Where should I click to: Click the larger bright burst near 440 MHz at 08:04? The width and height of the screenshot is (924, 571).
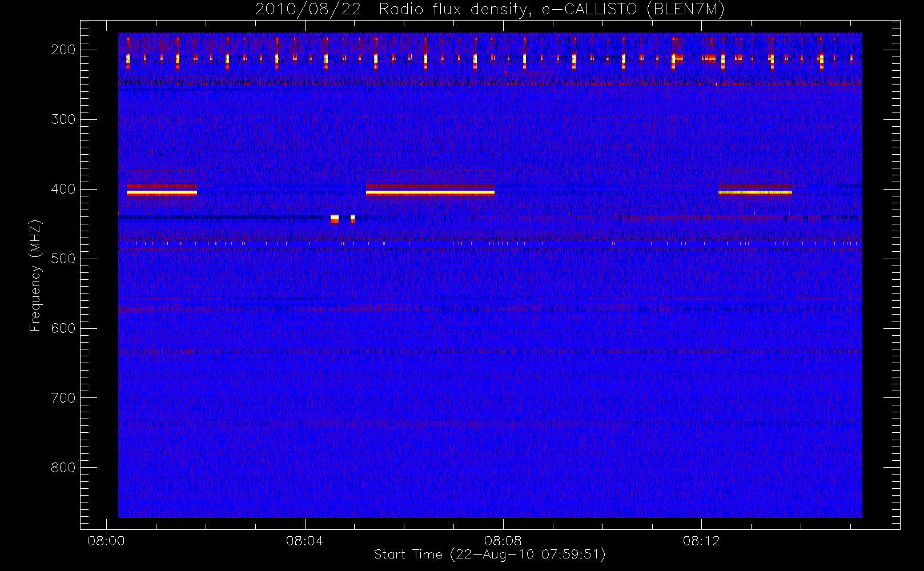coord(335,219)
